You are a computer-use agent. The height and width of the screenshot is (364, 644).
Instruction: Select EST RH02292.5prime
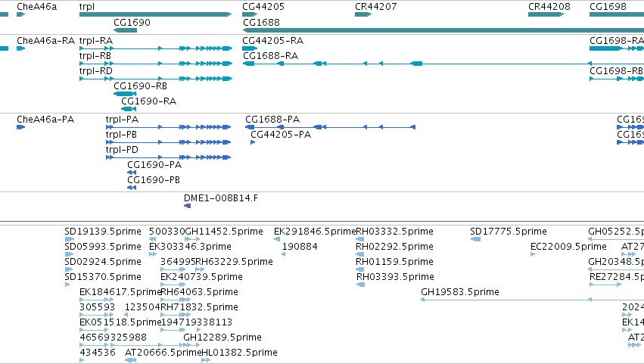pos(394,247)
